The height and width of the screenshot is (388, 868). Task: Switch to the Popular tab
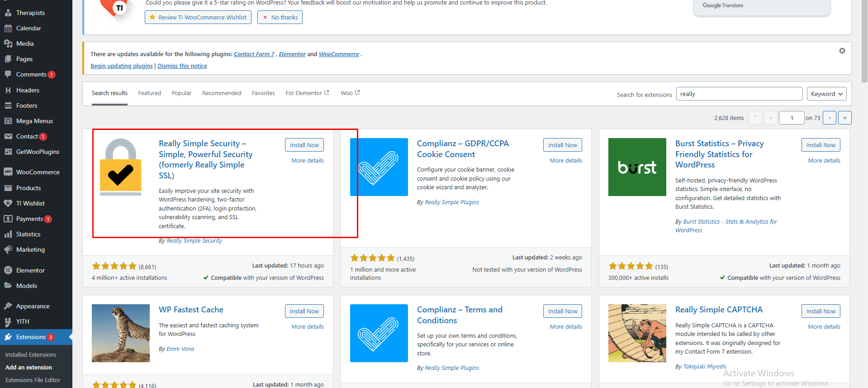tap(181, 93)
